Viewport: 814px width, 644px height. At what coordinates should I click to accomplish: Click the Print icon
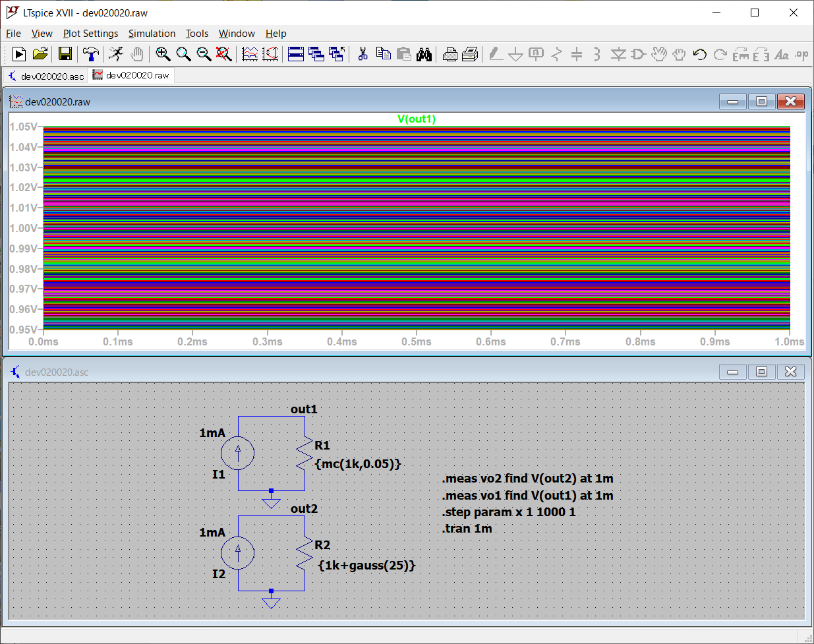tap(450, 54)
